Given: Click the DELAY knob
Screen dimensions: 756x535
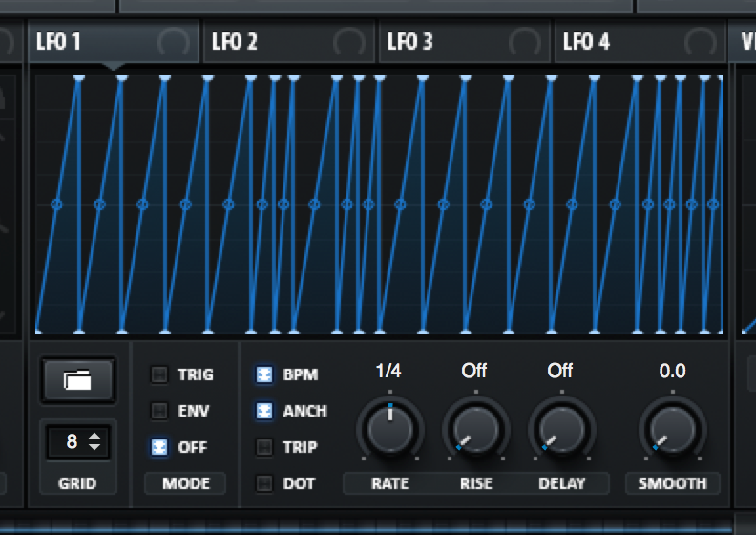Looking at the screenshot, I should 561,429.
